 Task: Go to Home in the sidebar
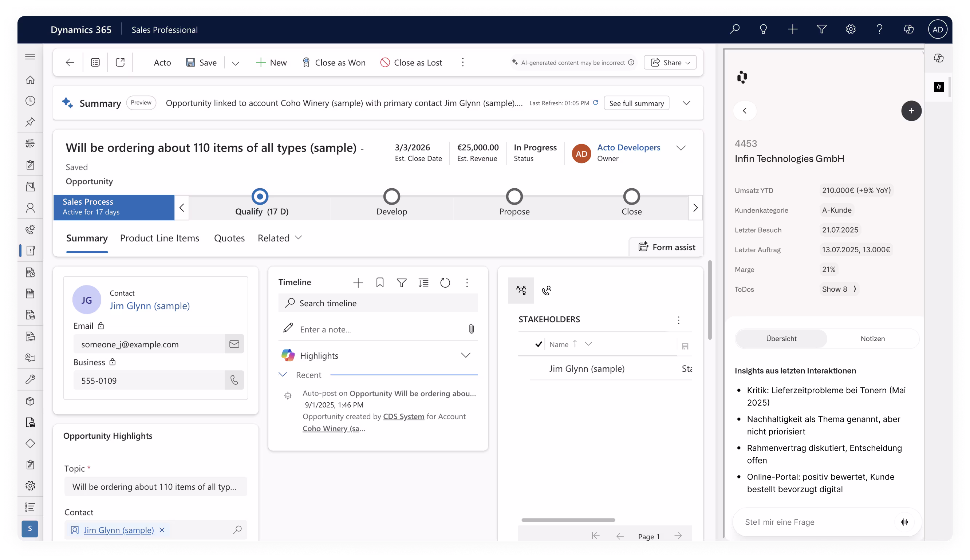30,80
